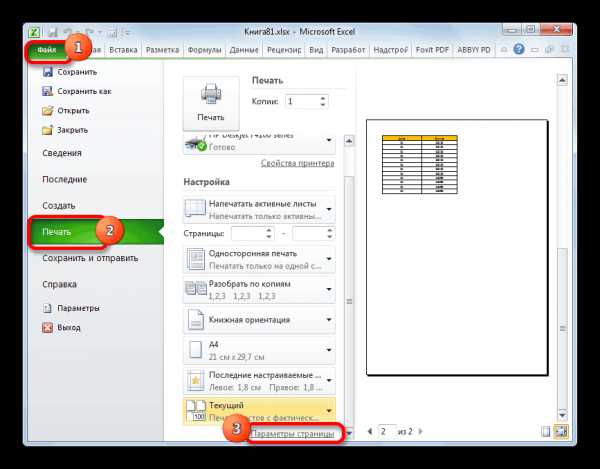Minimize the ribbon caret icon

[504, 50]
